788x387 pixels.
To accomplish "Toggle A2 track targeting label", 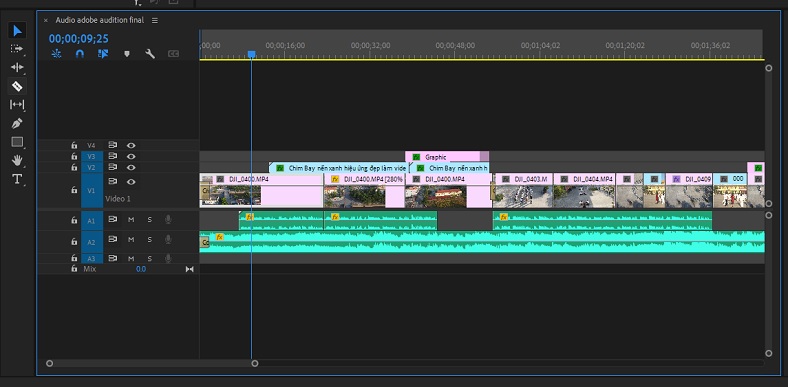I will click(91, 242).
